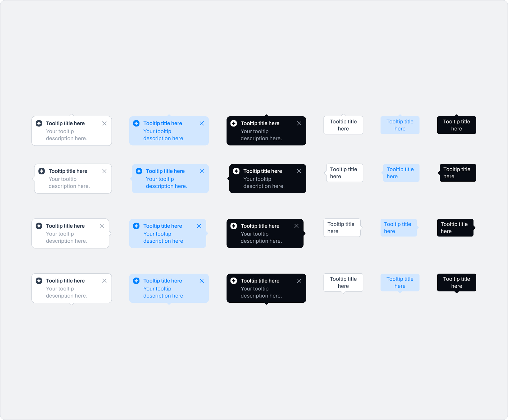The width and height of the screenshot is (508, 420).
Task: Select the small blue tooltip with bottom arrow
Action: click(400, 283)
